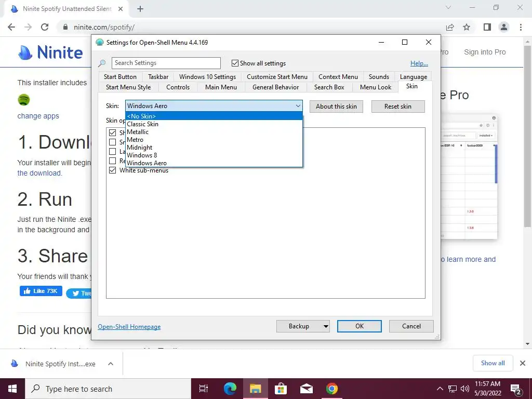Collapse the Skin combo box arrow
The width and height of the screenshot is (532, 399).
coord(298,106)
